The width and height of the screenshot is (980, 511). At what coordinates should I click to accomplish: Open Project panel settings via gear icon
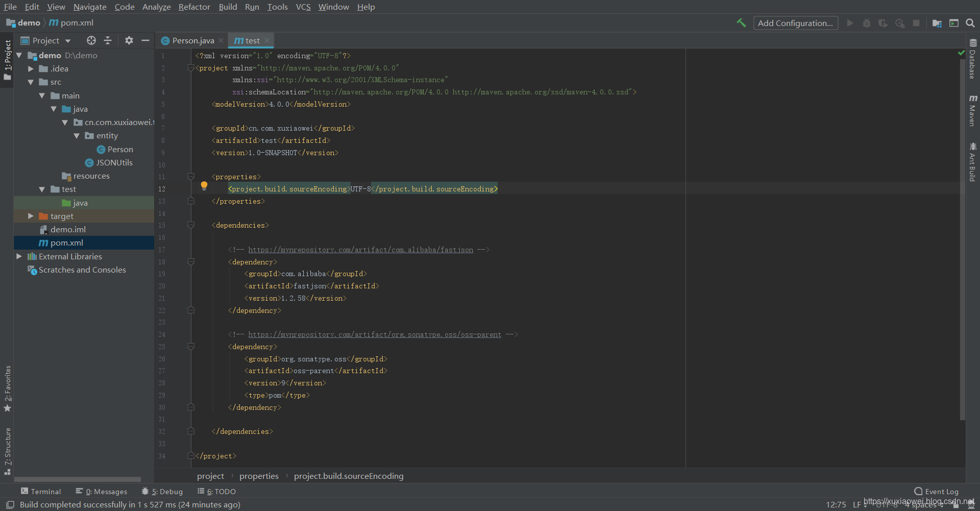click(x=129, y=40)
